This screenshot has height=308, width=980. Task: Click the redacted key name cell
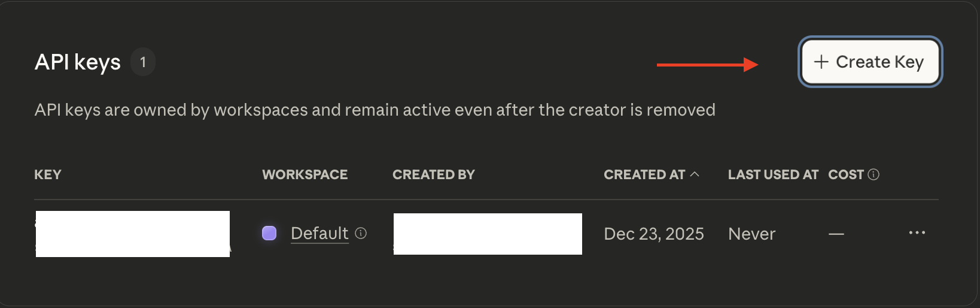[x=132, y=234]
